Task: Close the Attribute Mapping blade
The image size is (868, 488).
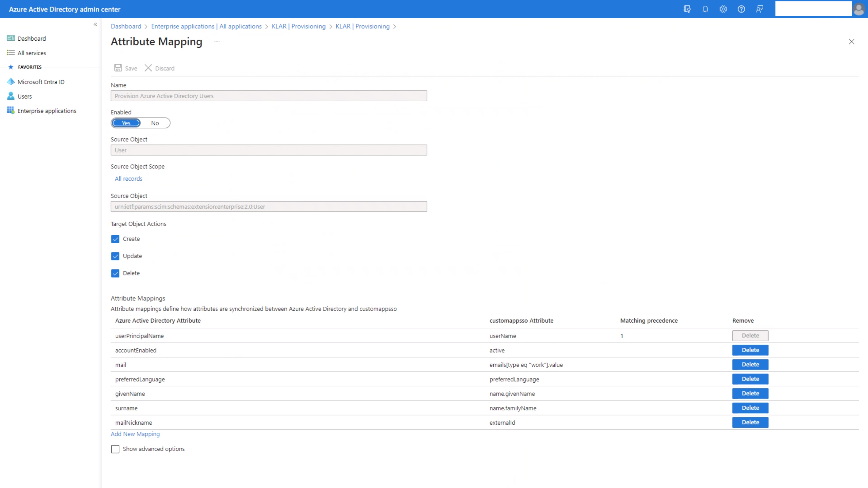Action: (x=851, y=42)
